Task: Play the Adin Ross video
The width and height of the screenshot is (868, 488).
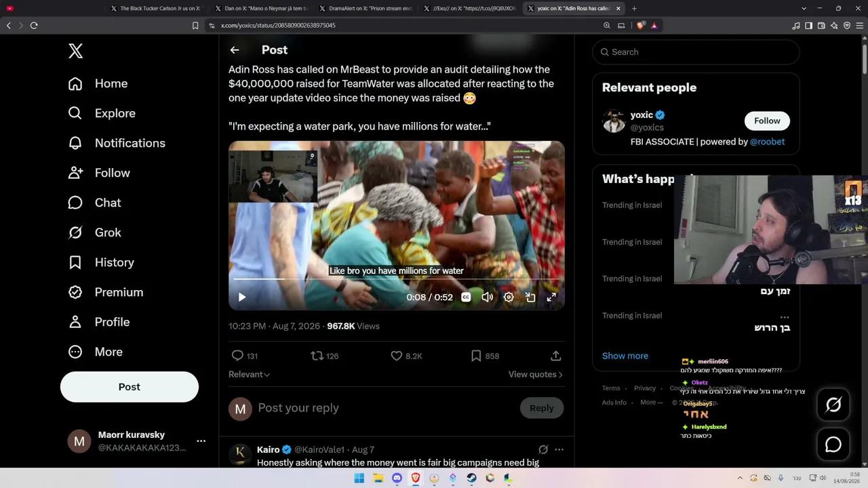Action: [x=242, y=297]
